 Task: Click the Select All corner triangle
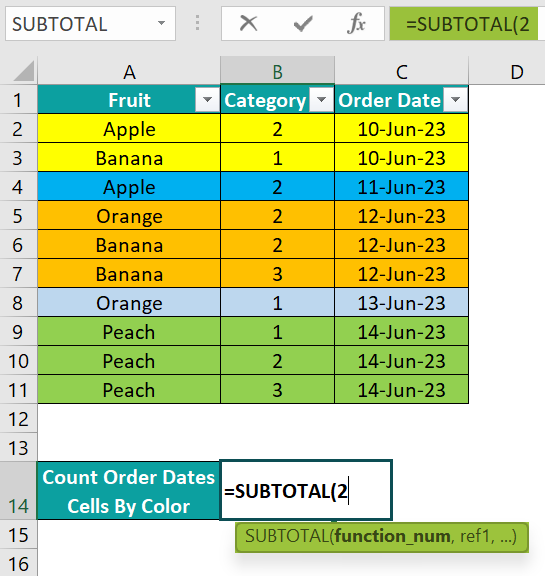point(24,71)
